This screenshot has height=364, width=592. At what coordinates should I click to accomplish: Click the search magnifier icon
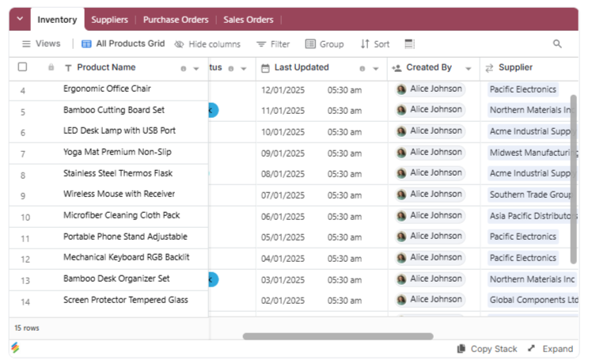[x=557, y=44]
